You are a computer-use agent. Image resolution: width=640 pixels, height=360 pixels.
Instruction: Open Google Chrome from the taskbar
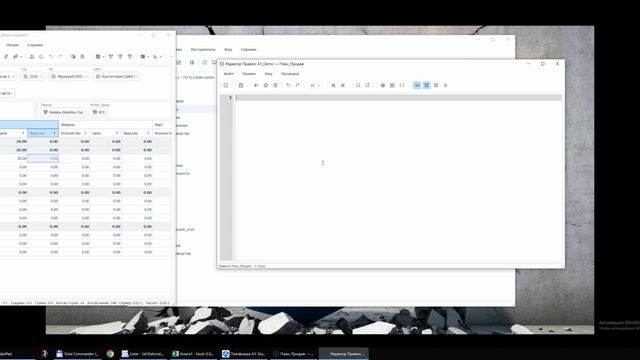tap(110, 354)
